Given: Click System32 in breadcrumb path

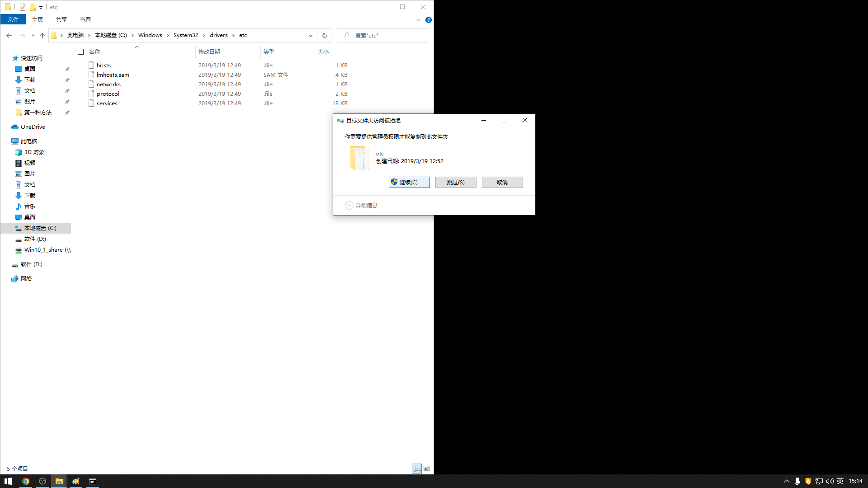Looking at the screenshot, I should point(186,35).
